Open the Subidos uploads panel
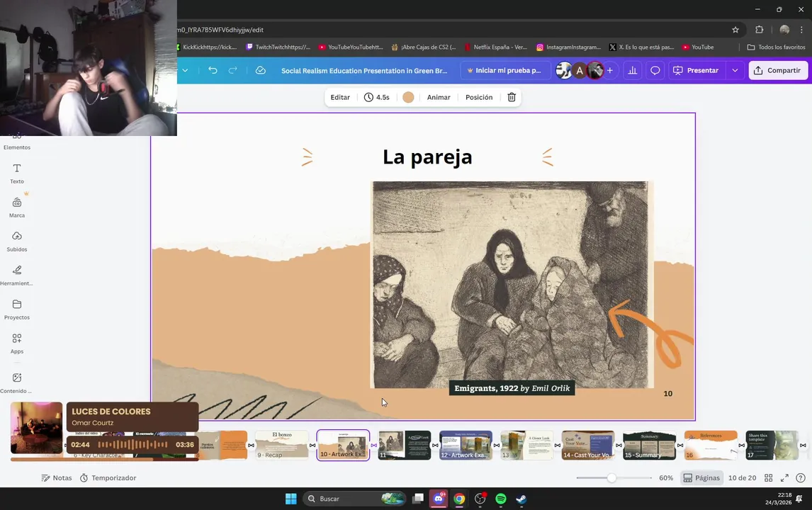 17,242
